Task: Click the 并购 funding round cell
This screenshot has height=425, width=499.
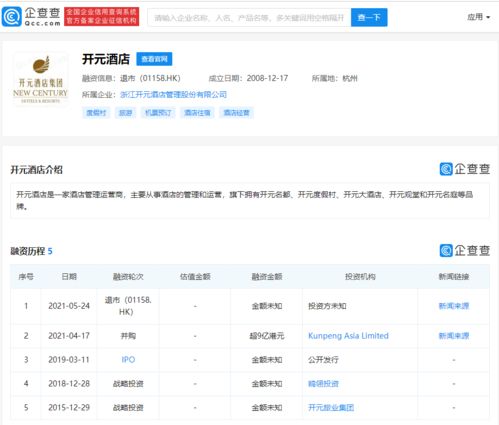Action: pyautogui.click(x=128, y=336)
